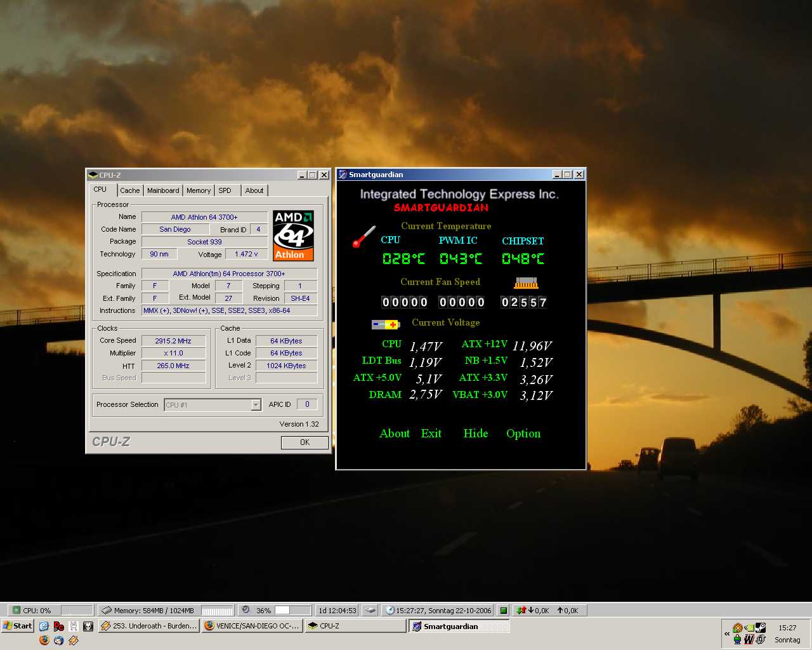The image size is (812, 650).
Task: Click Exit in Smartguardian
Action: 431,434
